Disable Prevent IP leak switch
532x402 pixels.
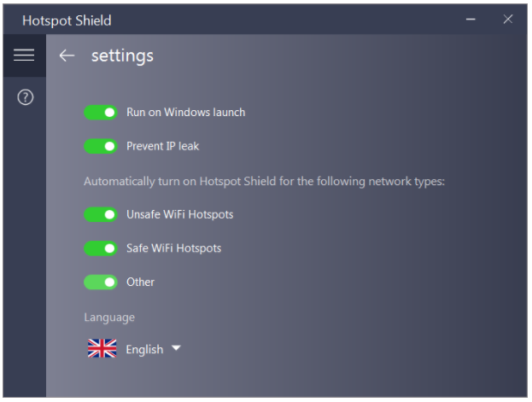tap(101, 146)
